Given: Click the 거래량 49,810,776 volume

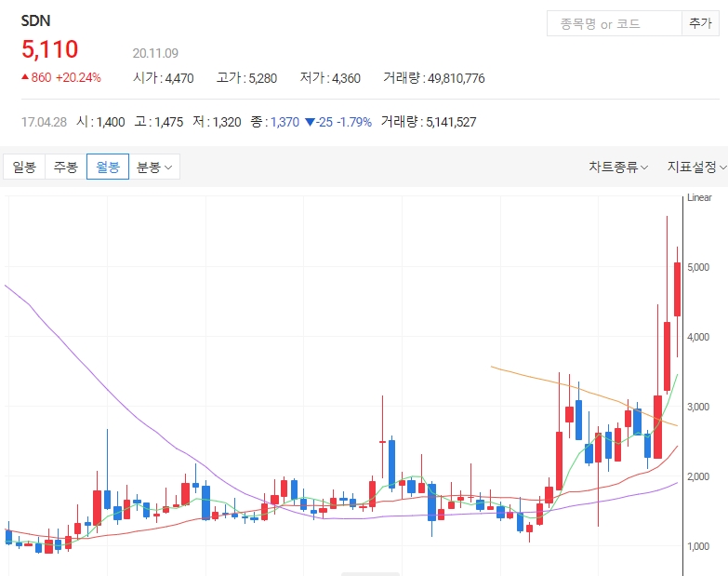Looking at the screenshot, I should (433, 78).
